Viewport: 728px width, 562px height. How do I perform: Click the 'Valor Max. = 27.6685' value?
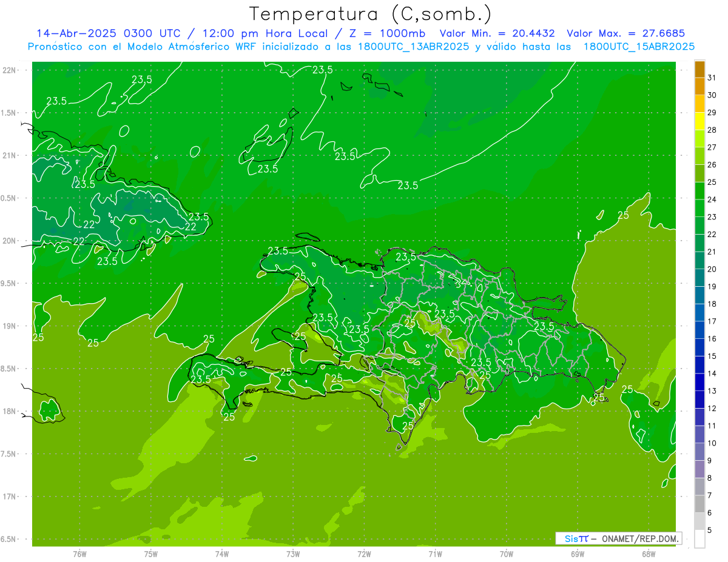point(626,33)
